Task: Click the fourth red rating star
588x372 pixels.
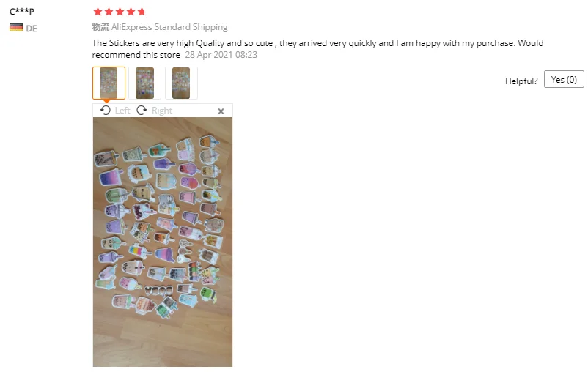Action: (131, 12)
